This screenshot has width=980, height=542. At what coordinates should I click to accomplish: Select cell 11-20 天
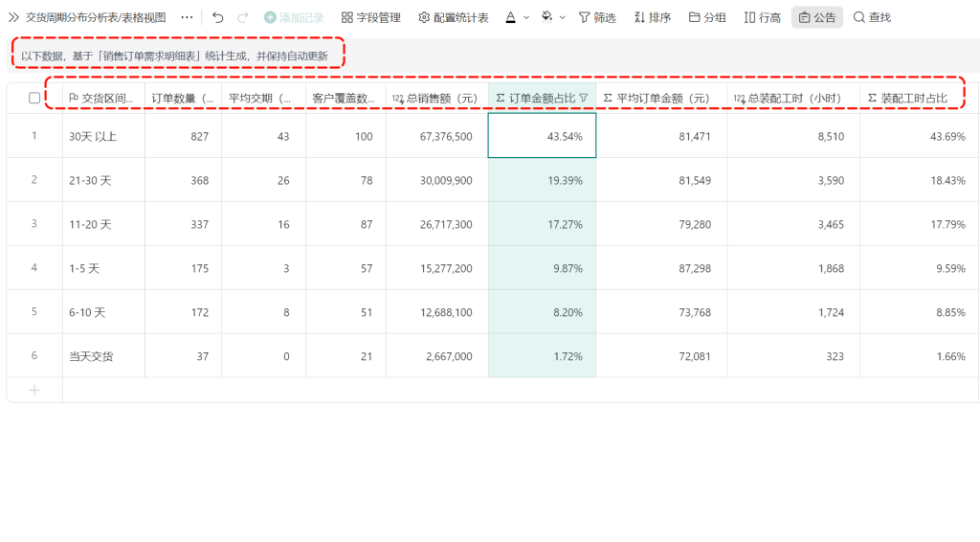(103, 224)
